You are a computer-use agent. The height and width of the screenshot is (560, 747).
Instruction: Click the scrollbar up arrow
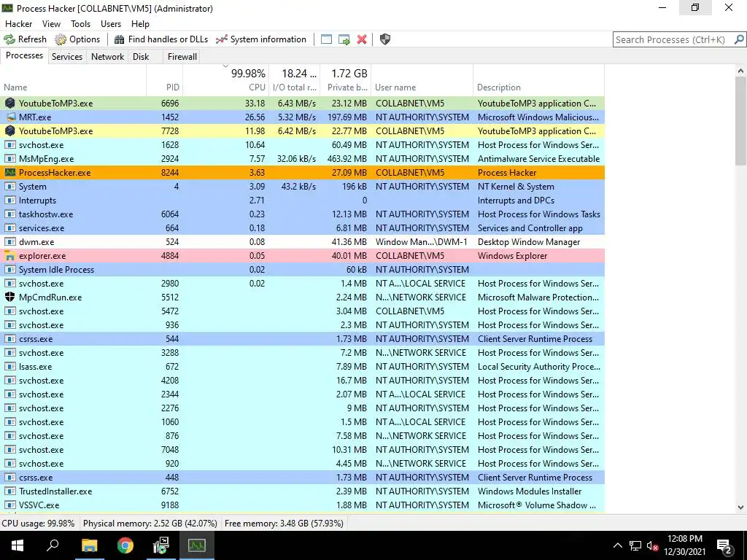click(x=740, y=71)
